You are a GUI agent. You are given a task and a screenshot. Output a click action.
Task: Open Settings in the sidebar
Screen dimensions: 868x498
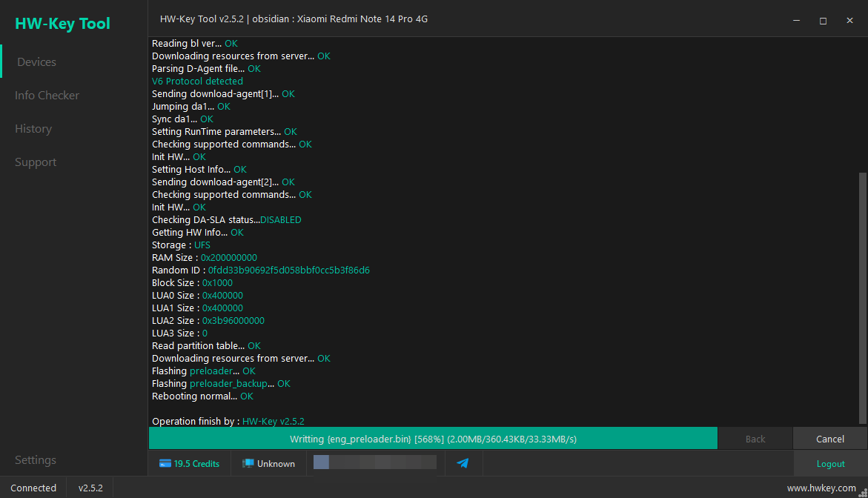pyautogui.click(x=36, y=459)
